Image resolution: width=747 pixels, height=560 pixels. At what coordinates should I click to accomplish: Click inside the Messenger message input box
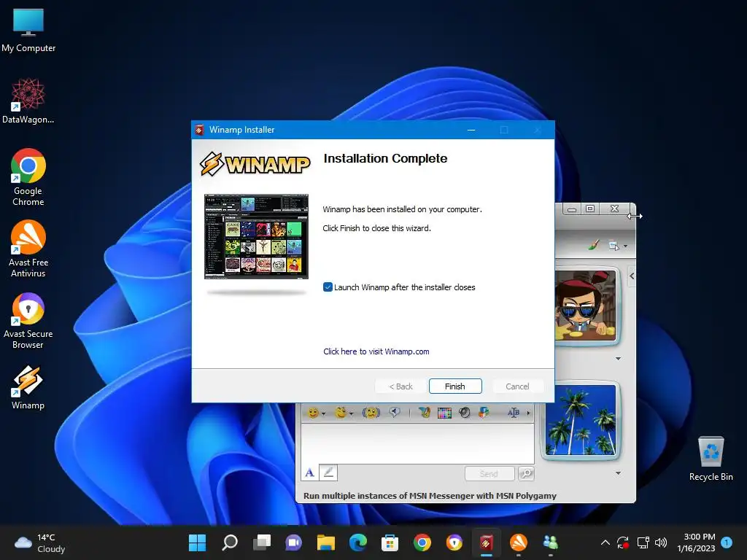tap(417, 443)
